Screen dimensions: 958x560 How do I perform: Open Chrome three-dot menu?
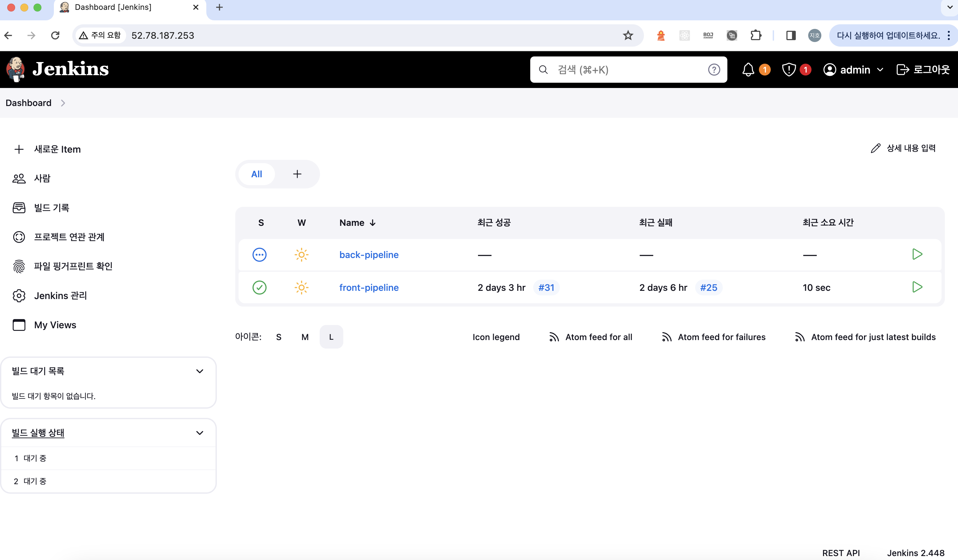(x=949, y=35)
